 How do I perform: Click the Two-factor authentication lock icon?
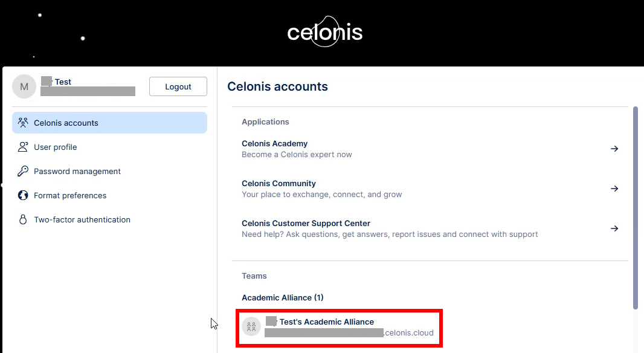(23, 219)
